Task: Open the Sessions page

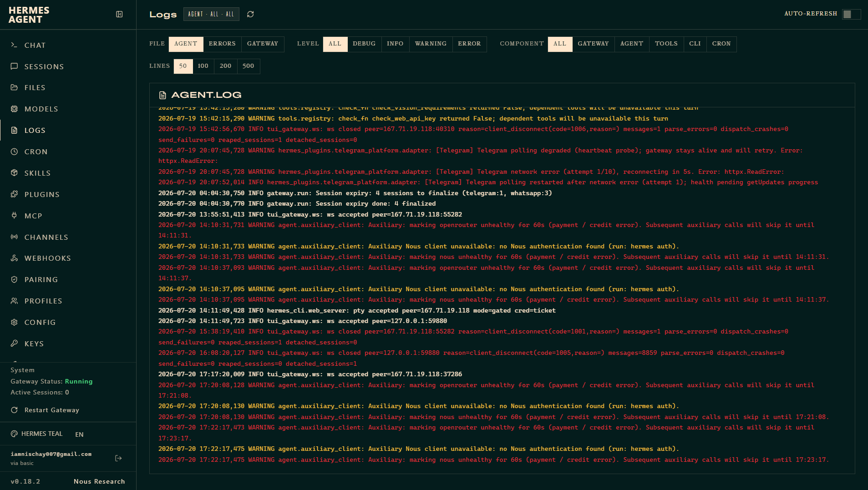Action: (68, 66)
